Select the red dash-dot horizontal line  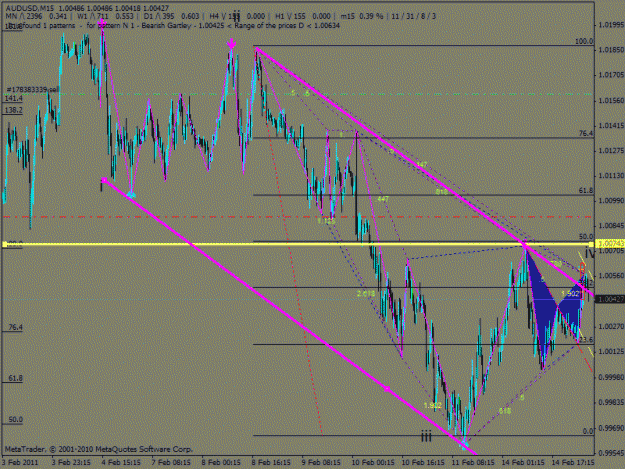[x=298, y=217]
